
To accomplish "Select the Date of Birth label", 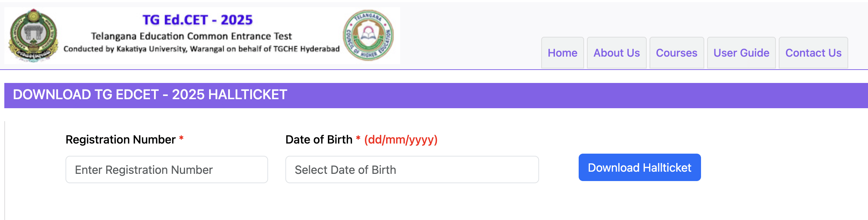I will (319, 140).
